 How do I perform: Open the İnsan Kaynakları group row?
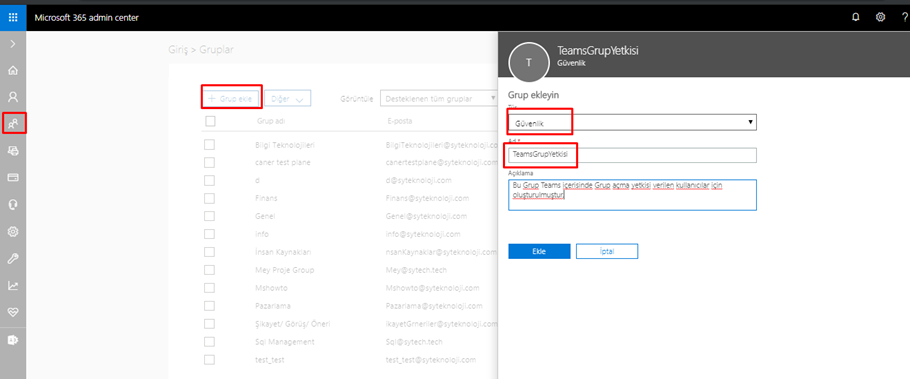(284, 252)
